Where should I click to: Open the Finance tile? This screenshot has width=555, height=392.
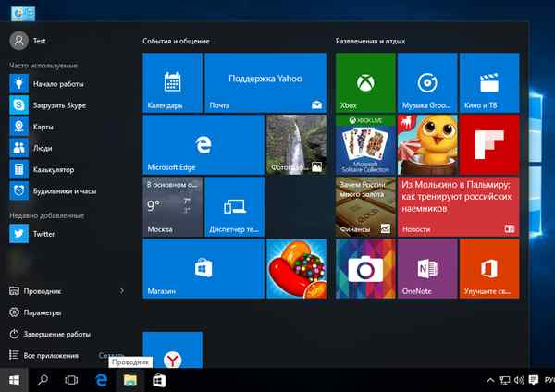365,207
